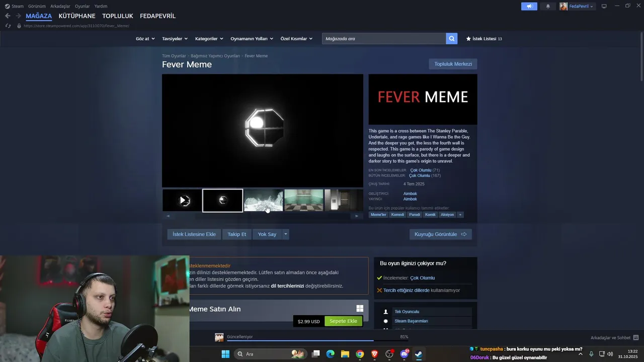This screenshot has width=644, height=362.
Task: Click the green Sepete Ekle button
Action: pyautogui.click(x=343, y=321)
